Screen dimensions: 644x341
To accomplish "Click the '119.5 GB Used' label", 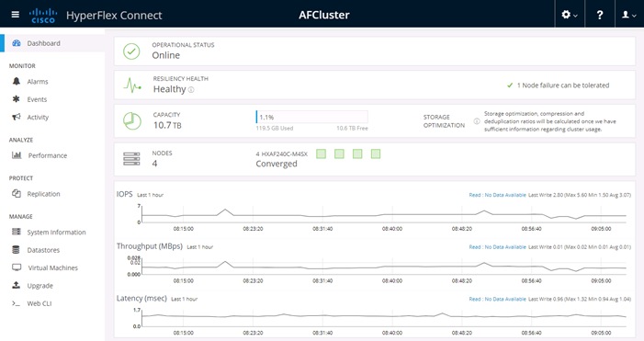I will click(x=275, y=128).
